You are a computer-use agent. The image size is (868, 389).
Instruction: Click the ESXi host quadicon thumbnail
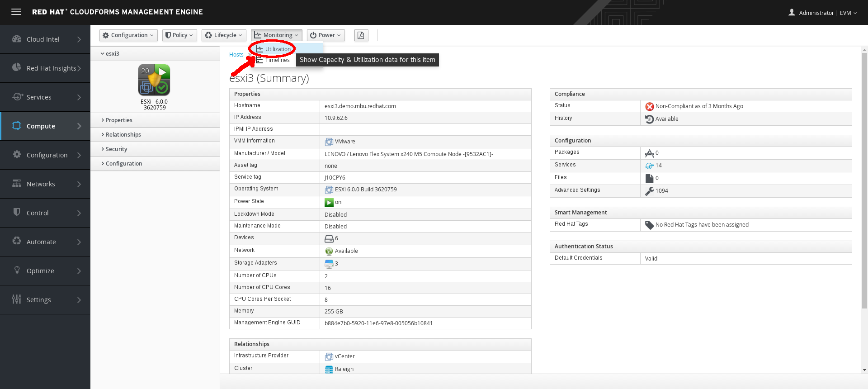[154, 80]
